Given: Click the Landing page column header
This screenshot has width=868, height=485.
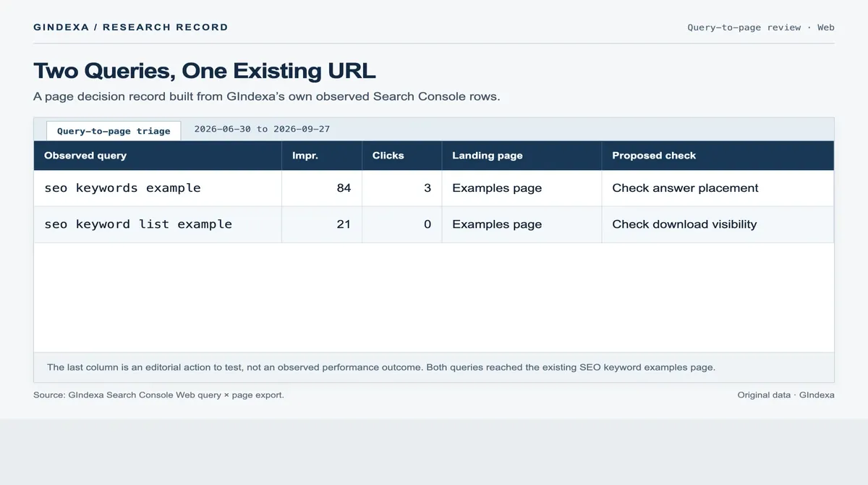Looking at the screenshot, I should pyautogui.click(x=522, y=156).
